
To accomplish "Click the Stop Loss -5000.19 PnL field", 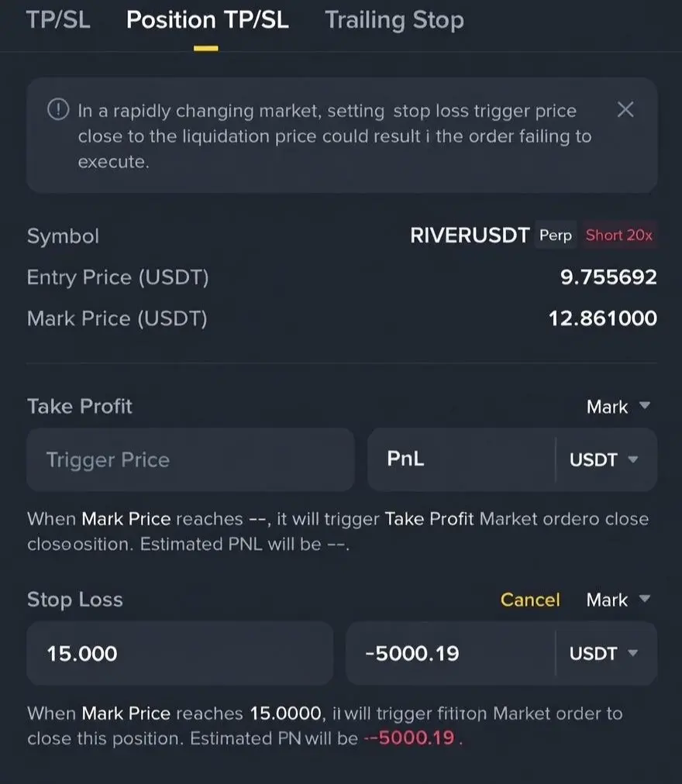I will [450, 653].
